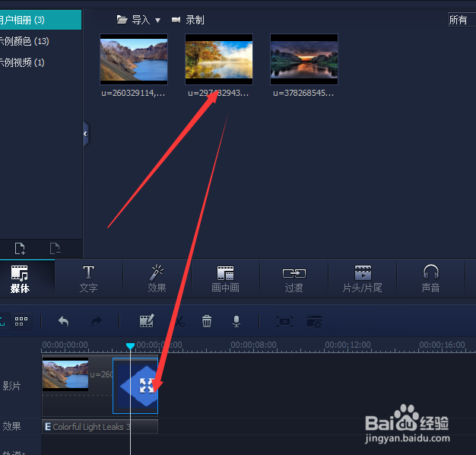Click the voiceover microphone icon
The width and height of the screenshot is (476, 455).
click(236, 321)
